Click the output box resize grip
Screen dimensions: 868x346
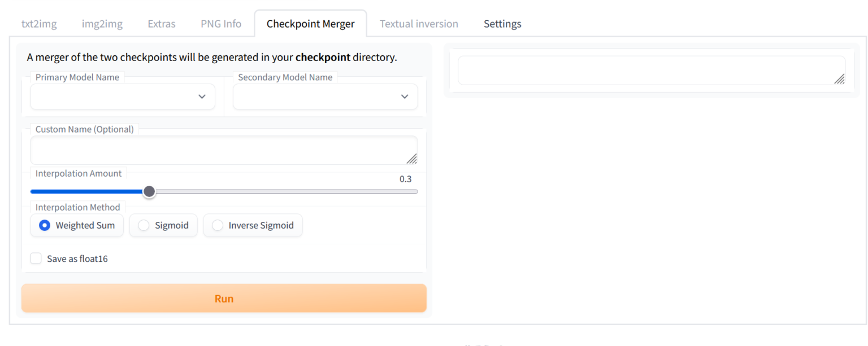pos(840,79)
